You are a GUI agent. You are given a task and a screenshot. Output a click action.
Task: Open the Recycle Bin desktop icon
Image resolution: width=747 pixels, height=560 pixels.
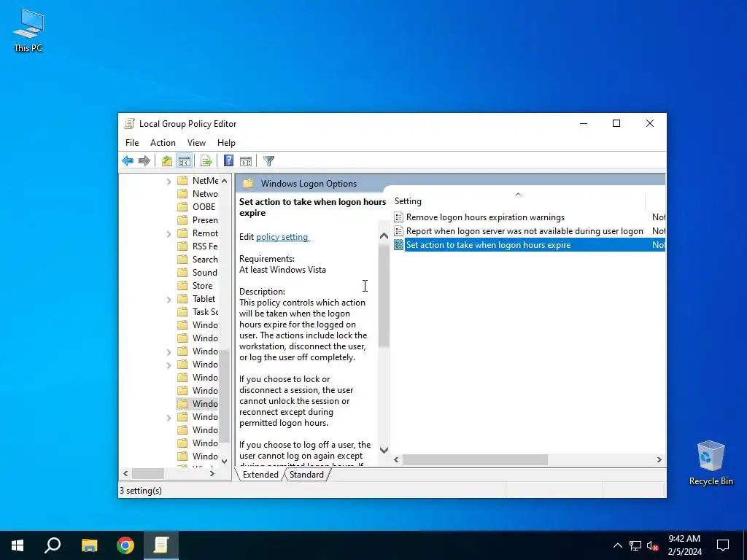(x=711, y=463)
